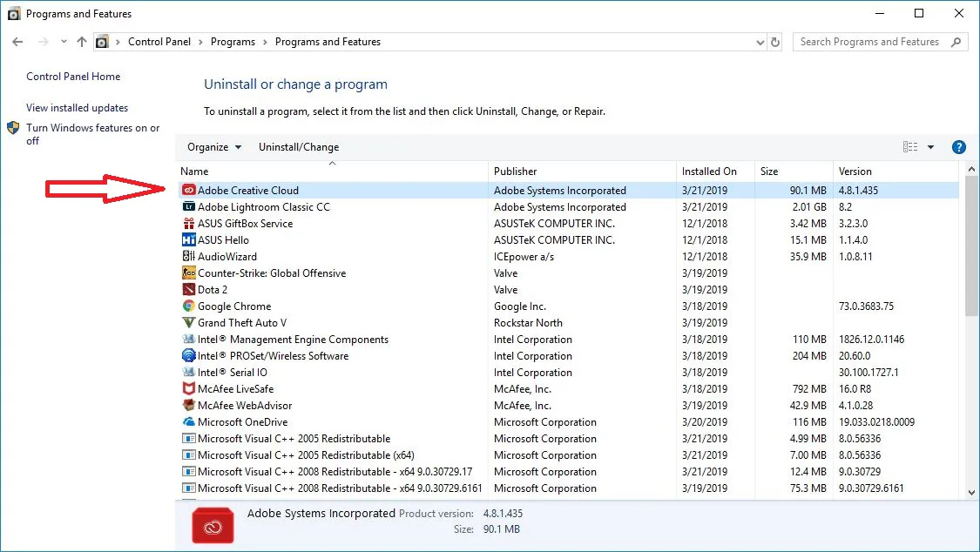The height and width of the screenshot is (552, 980).
Task: Open View installed updates link
Action: [x=77, y=107]
